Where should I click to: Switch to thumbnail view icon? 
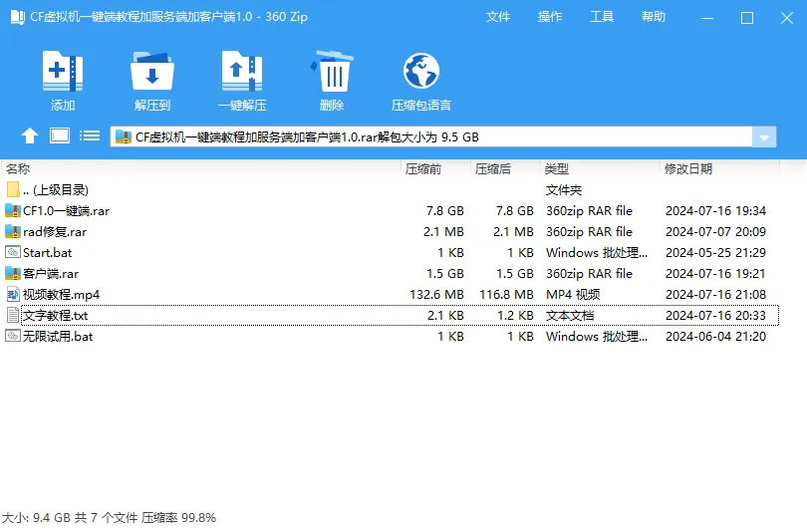[x=60, y=136]
